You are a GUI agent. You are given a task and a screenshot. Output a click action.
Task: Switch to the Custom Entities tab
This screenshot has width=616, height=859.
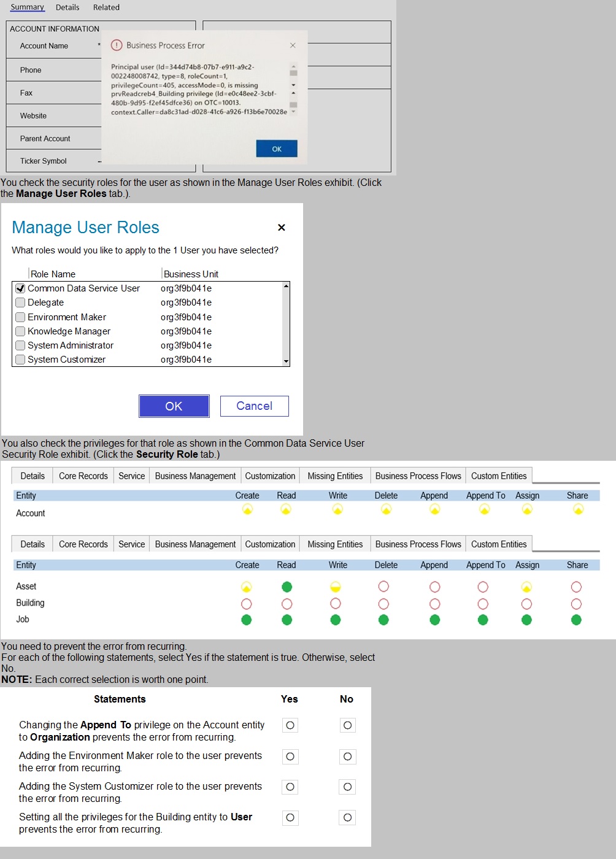[499, 544]
